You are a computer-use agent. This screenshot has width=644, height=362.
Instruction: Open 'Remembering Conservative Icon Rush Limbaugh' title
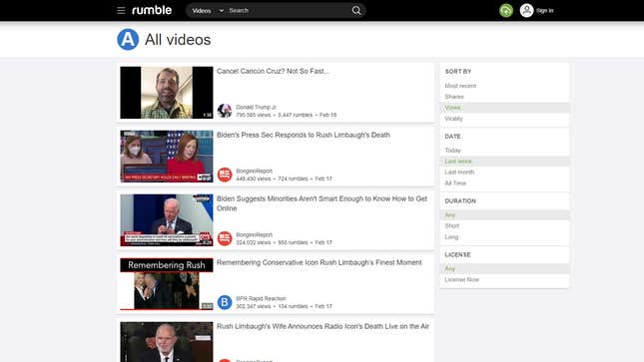(x=320, y=262)
